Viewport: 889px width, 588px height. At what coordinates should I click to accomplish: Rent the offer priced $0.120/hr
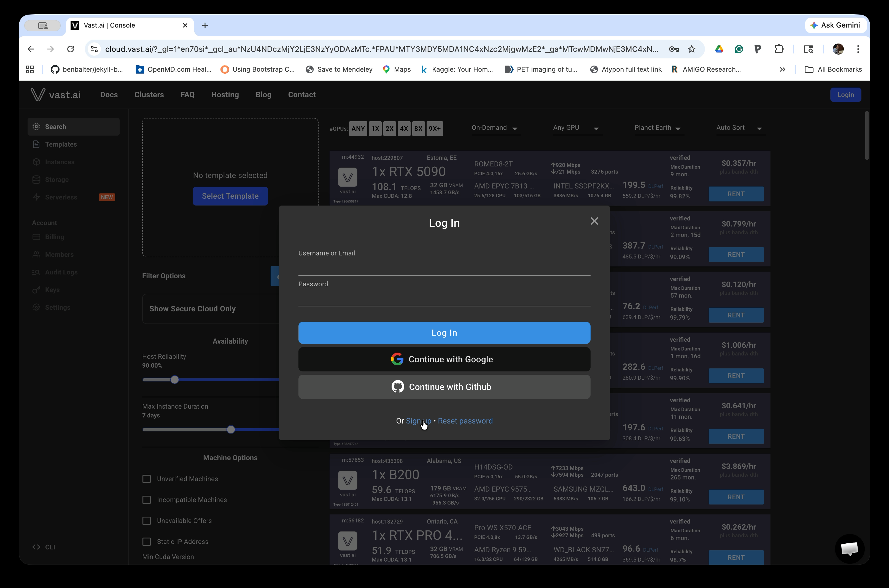point(736,315)
